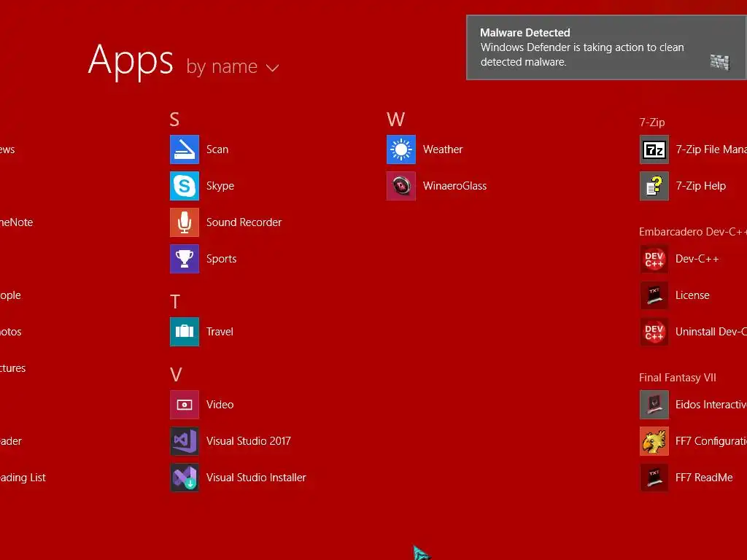This screenshot has width=747, height=560.
Task: Click the 'Visual Studio 2017' label
Action: click(248, 441)
